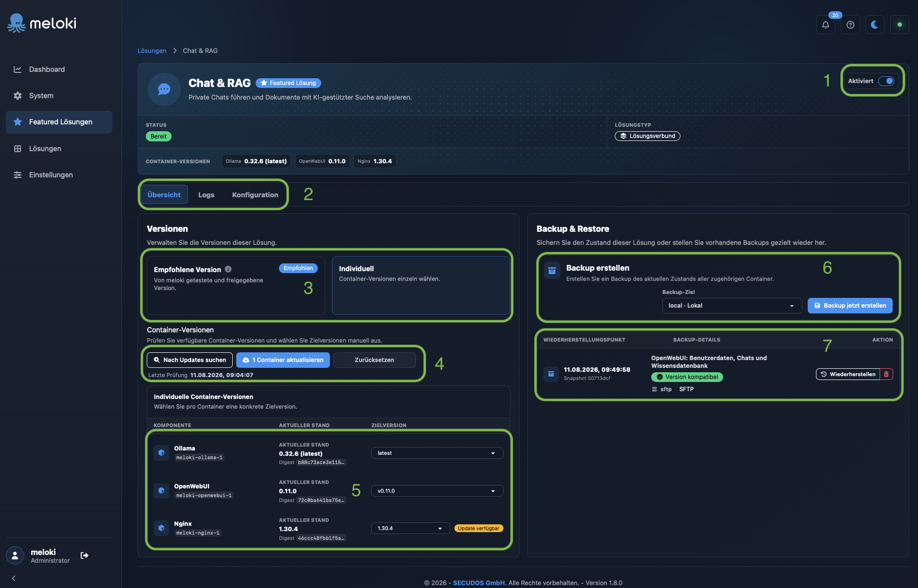Viewport: 918px width, 588px height.
Task: Click the OpenWebUI container icon
Action: tap(161, 490)
